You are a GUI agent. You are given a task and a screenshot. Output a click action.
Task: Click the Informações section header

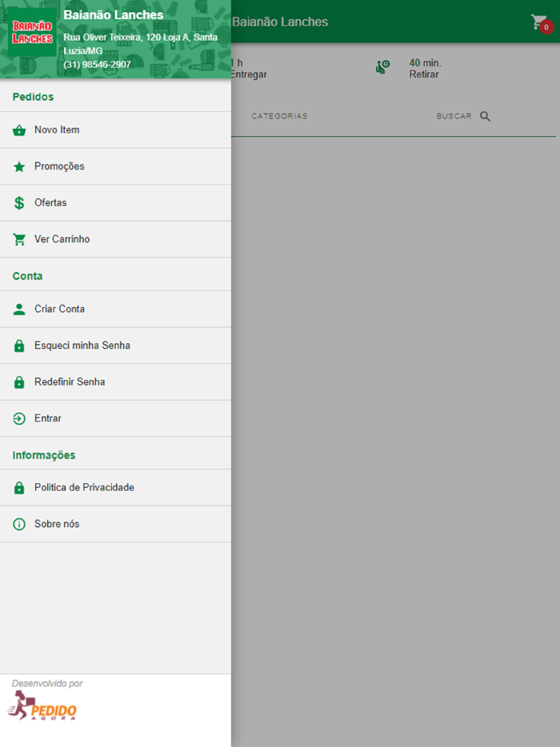tap(44, 455)
